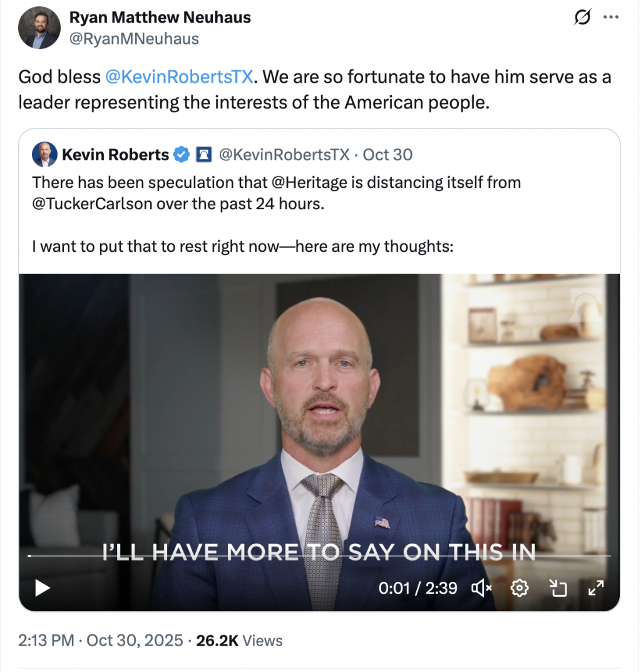Click the blue verified checkmark badge

pos(181,154)
